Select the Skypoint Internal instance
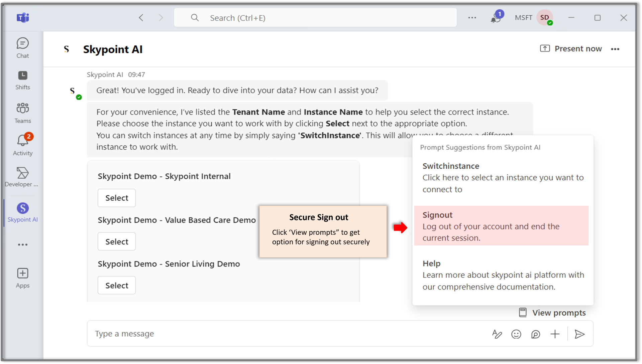The image size is (642, 364). coord(117,198)
